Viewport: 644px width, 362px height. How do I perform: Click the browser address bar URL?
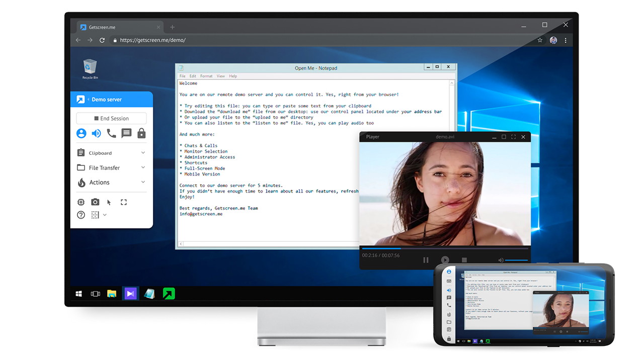pos(152,40)
